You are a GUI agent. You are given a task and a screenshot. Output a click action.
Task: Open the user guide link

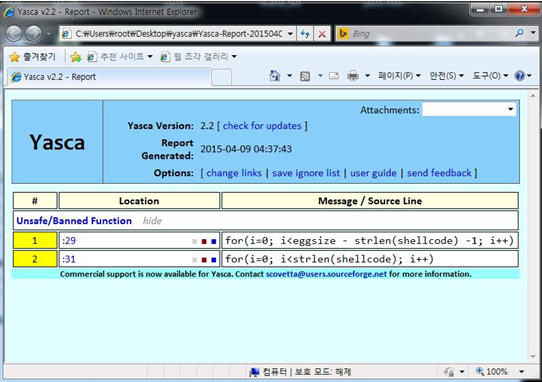[x=373, y=173]
